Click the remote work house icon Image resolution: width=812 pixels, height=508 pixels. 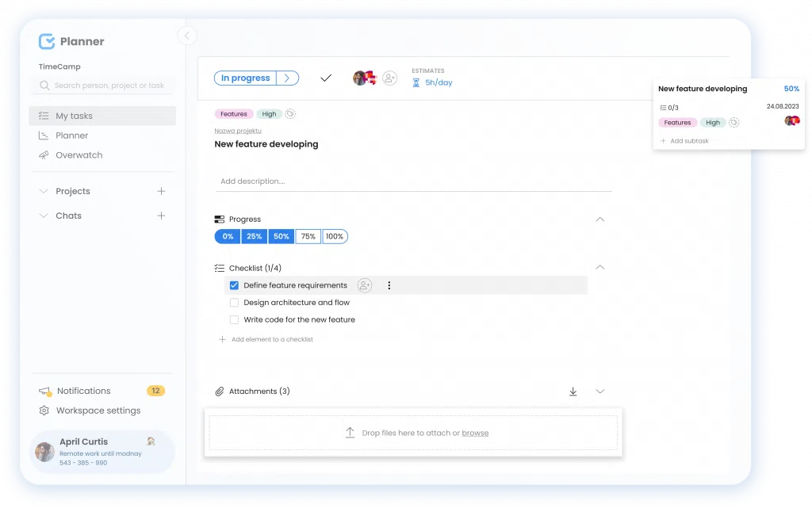click(151, 441)
